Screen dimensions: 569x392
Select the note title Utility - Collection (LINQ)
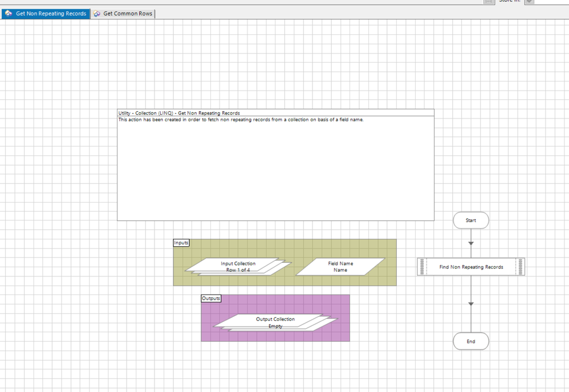tap(178, 113)
